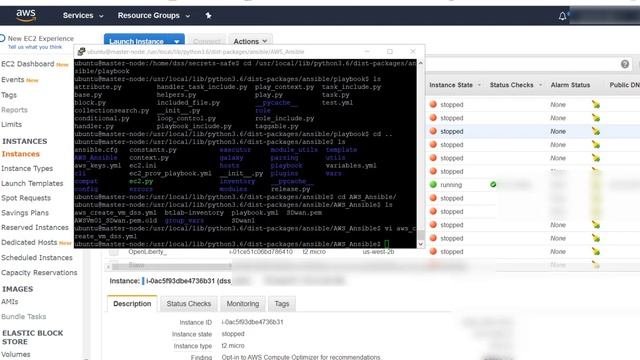
Task: Open the pin shortcuts icon in AWS header
Action: pos(208,16)
